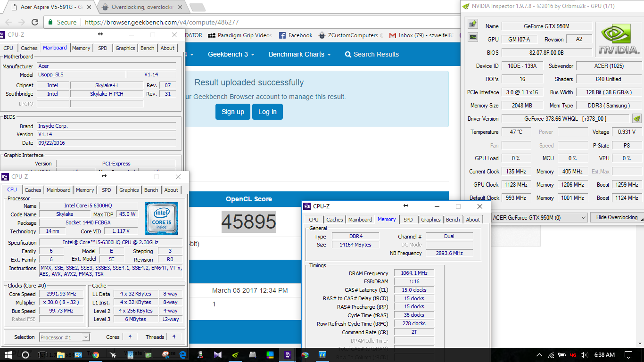Click the NVIDIA logo in the Inspector window

click(619, 40)
